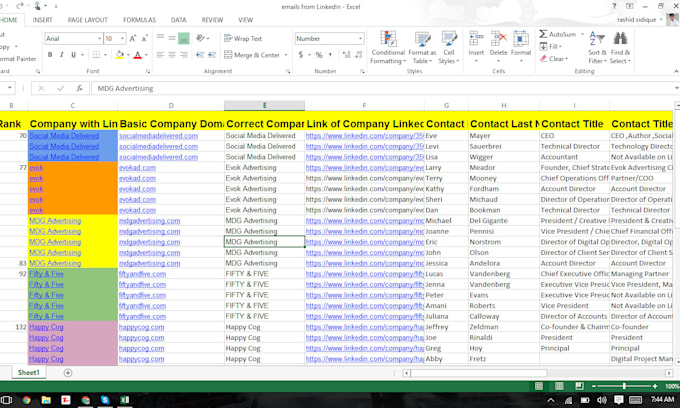The image size is (680, 408).
Task: Switch to Page Layout view
Action: point(559,386)
